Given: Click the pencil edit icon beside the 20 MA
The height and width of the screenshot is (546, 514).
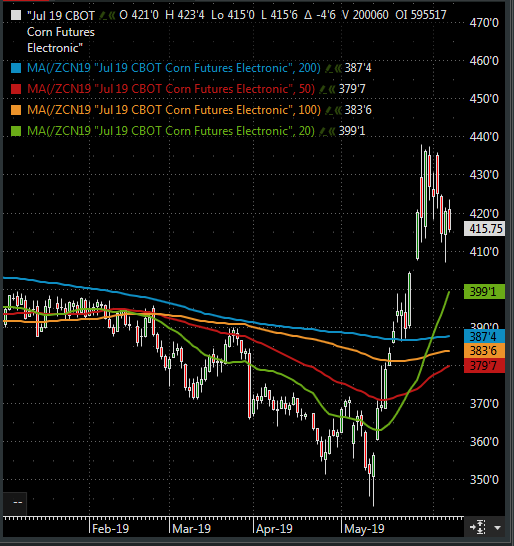Looking at the screenshot, I should 322,131.
